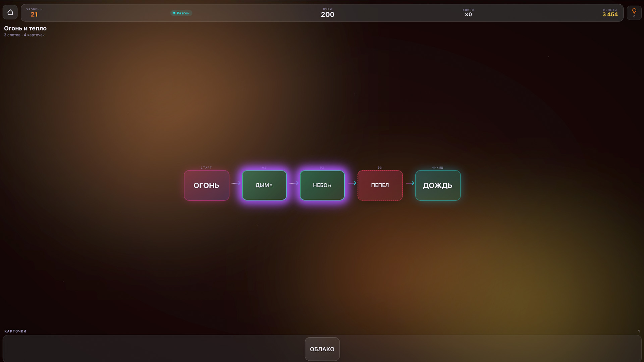Click the Разгон status badge
This screenshot has height=362, width=644.
tap(181, 13)
